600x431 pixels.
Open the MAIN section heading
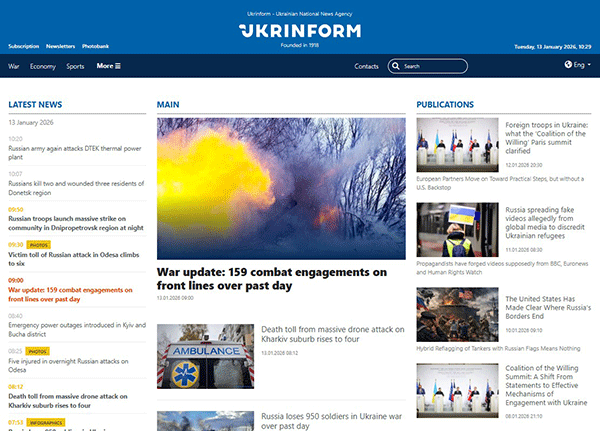coord(168,104)
